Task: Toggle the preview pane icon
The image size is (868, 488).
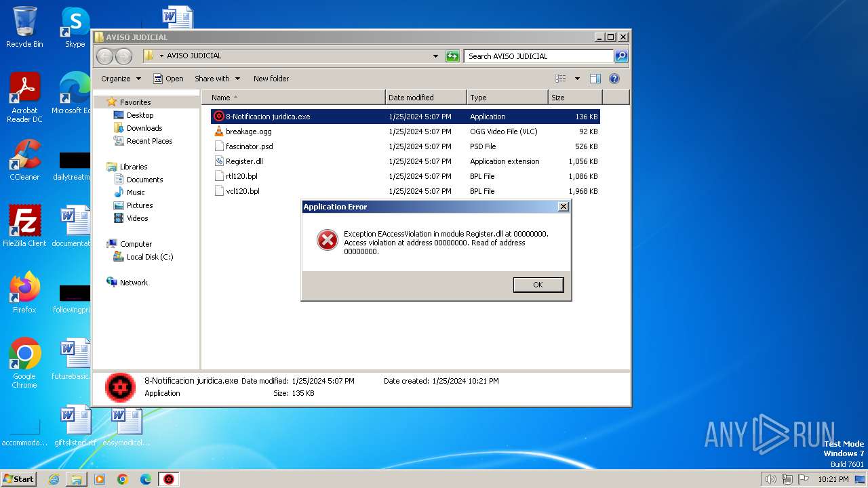Action: coord(595,79)
